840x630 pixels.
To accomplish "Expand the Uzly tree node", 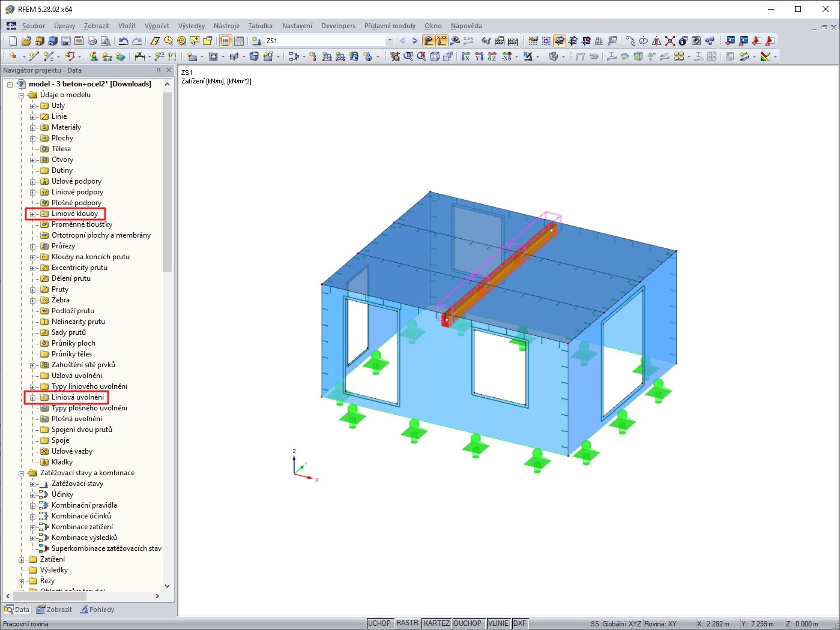I will pos(33,106).
